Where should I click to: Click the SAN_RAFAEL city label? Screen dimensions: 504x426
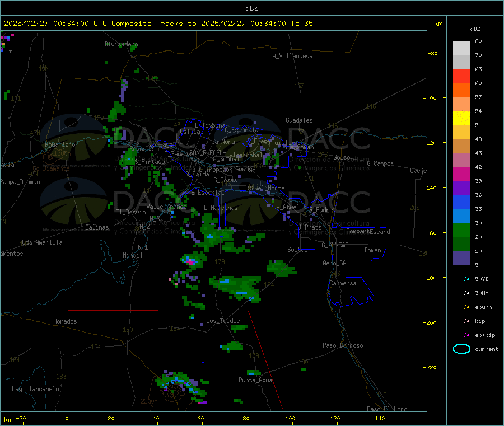pos(206,152)
